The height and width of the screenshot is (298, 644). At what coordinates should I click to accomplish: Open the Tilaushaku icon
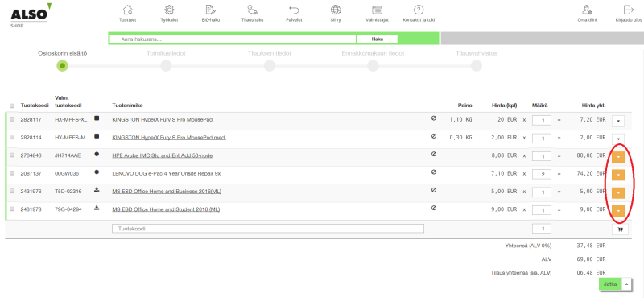point(252,10)
